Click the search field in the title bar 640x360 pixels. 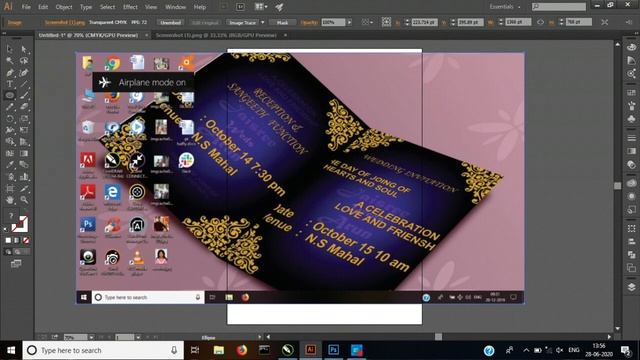559,7
